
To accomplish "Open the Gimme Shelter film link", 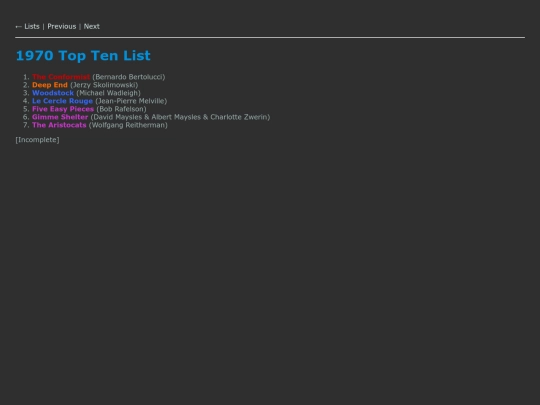I will point(60,117).
